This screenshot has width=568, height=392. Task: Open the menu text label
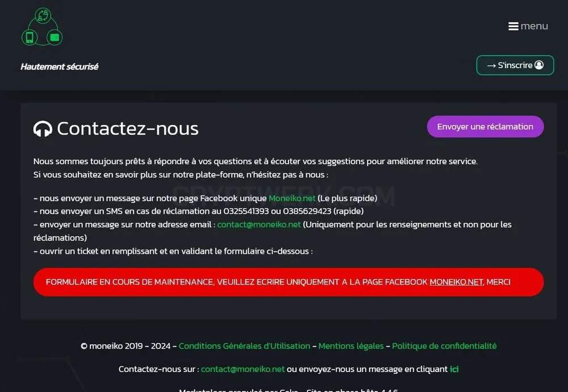coord(534,27)
